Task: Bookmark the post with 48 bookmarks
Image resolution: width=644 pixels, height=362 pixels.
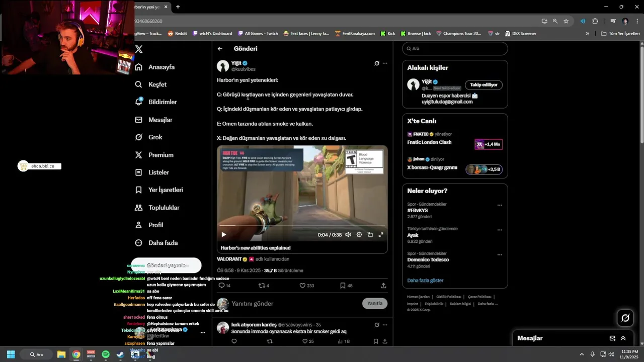Action: [343, 286]
